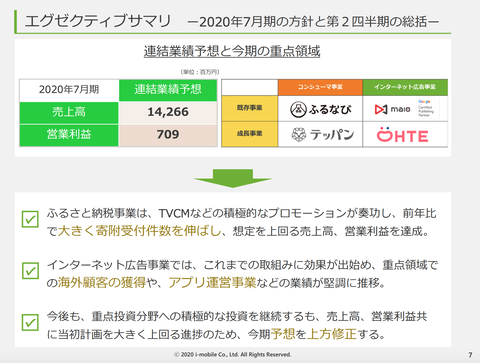
Task: Click highlighted text 海外顧客の獲得
Action: point(102,283)
